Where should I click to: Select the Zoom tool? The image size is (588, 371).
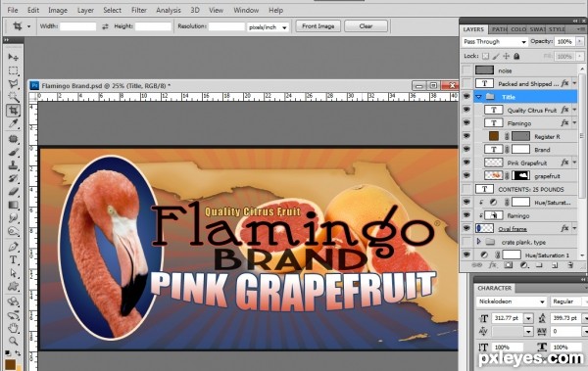tap(13, 341)
